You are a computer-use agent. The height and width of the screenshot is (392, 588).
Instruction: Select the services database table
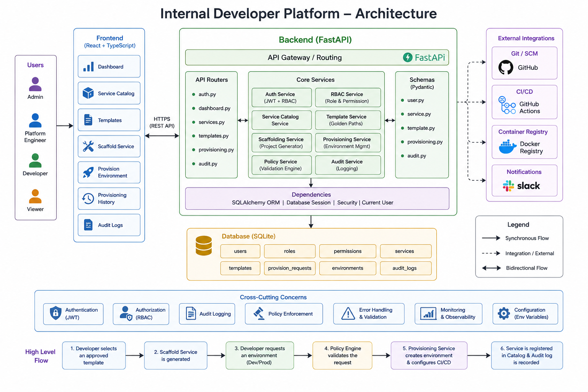tap(405, 251)
